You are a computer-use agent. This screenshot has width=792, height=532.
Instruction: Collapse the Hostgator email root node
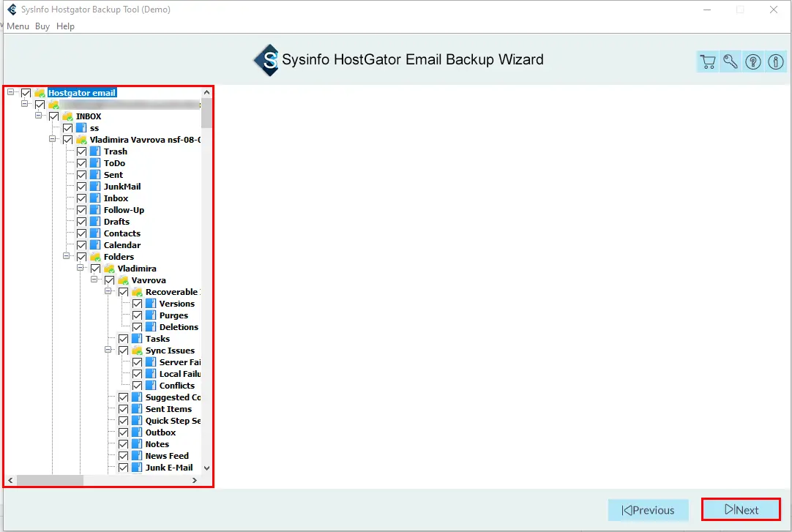[x=10, y=92]
